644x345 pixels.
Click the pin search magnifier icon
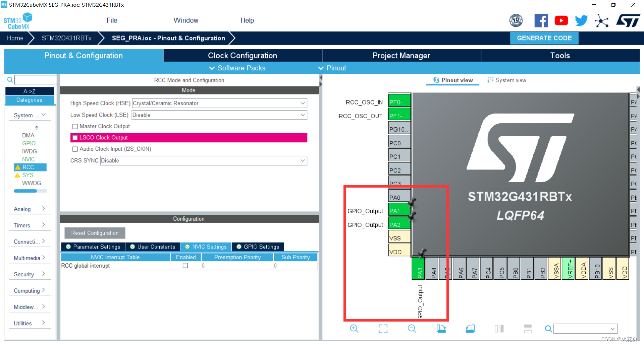[x=548, y=329]
